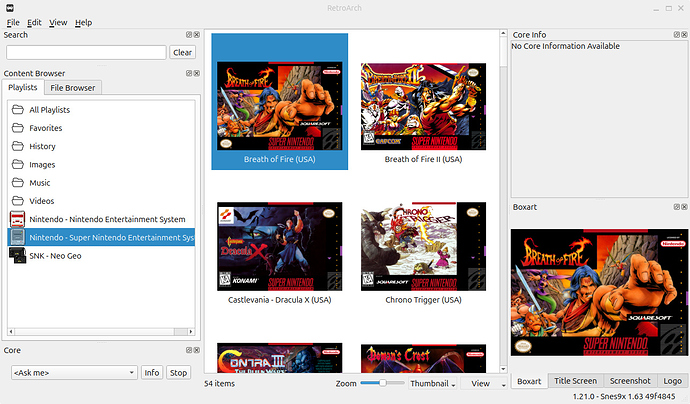Click the Super Nintendo console icon
The height and width of the screenshot is (404, 690).
click(18, 237)
